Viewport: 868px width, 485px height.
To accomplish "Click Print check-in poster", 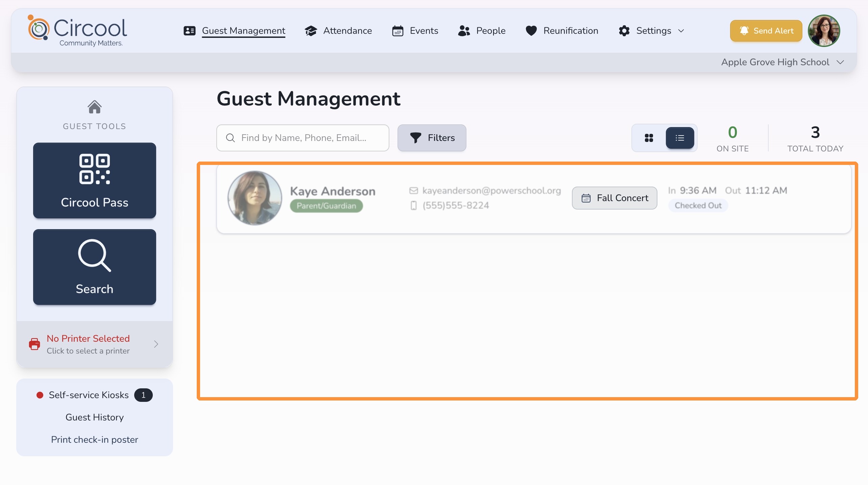I will [x=95, y=439].
